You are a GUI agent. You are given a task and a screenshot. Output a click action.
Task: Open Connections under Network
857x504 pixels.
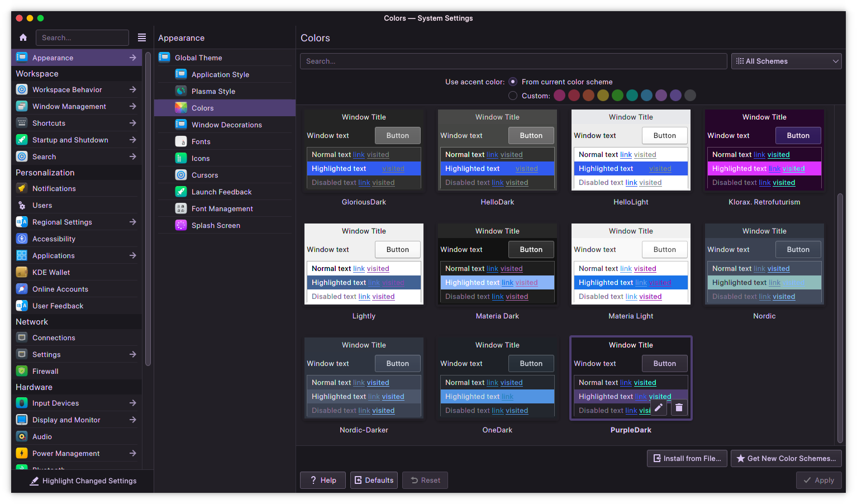(77, 337)
